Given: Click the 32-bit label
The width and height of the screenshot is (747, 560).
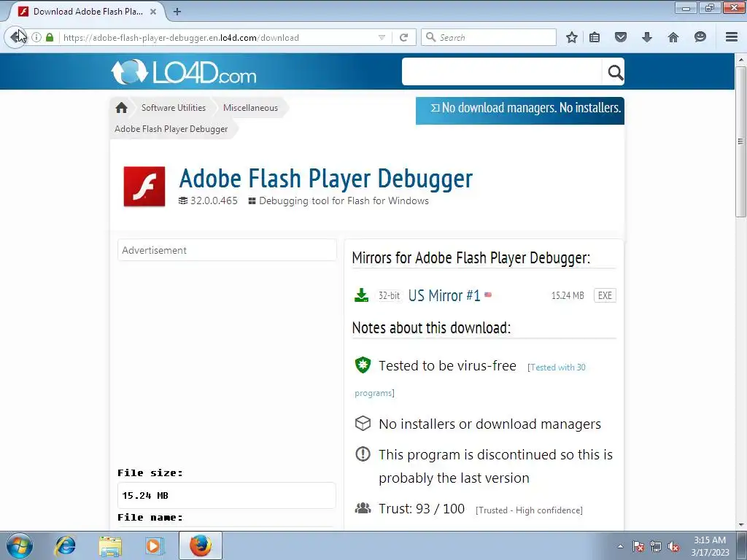Looking at the screenshot, I should [x=390, y=295].
